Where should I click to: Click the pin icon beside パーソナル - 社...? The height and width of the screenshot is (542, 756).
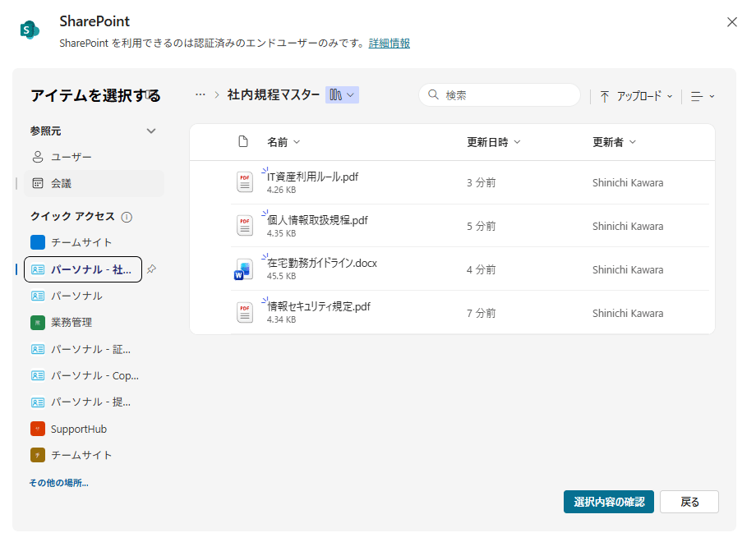coord(152,269)
